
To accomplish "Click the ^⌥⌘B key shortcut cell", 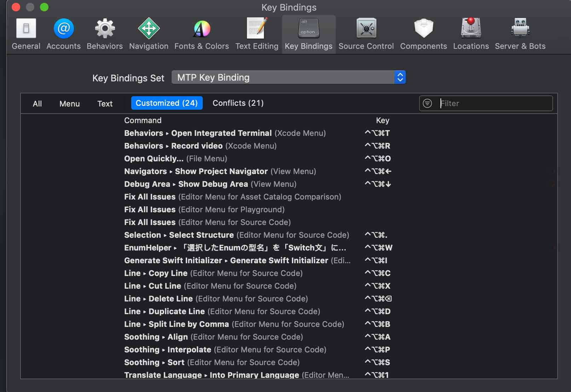I will tap(377, 324).
